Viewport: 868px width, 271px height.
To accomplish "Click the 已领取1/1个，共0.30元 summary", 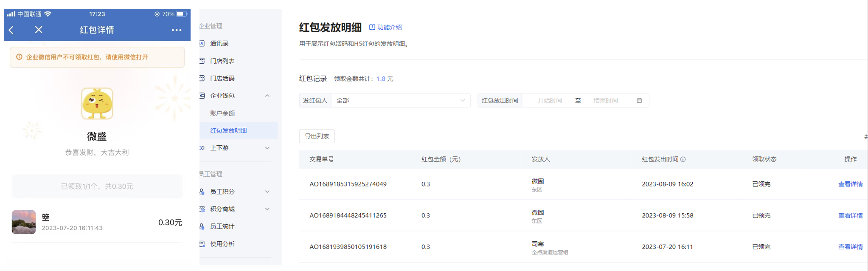I will [x=97, y=186].
